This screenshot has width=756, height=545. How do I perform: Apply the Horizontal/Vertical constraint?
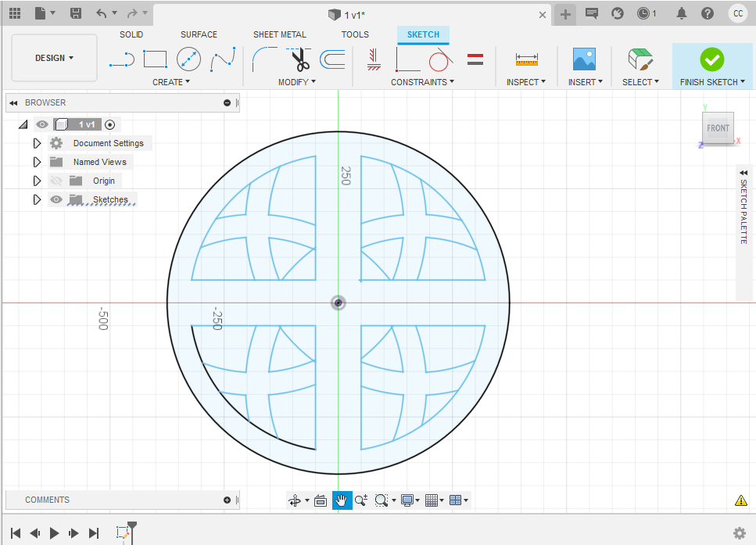[407, 59]
